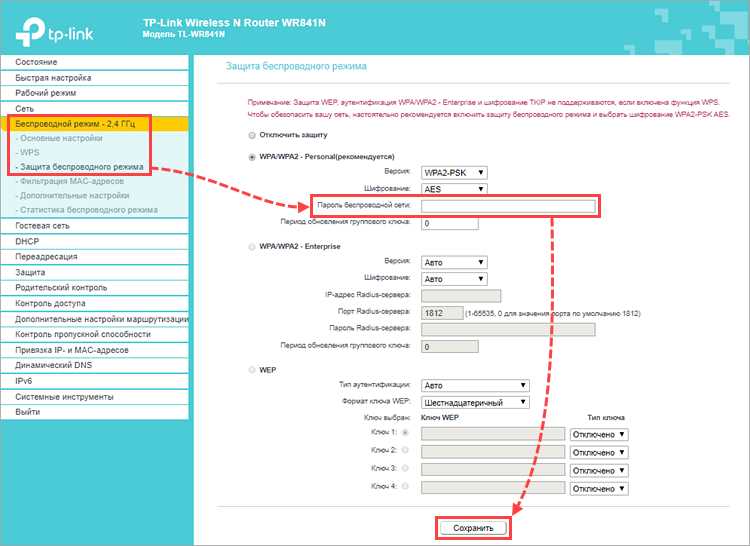The image size is (750, 546).
Task: Open 'Быстрая настройка' menu item
Action: pos(95,78)
